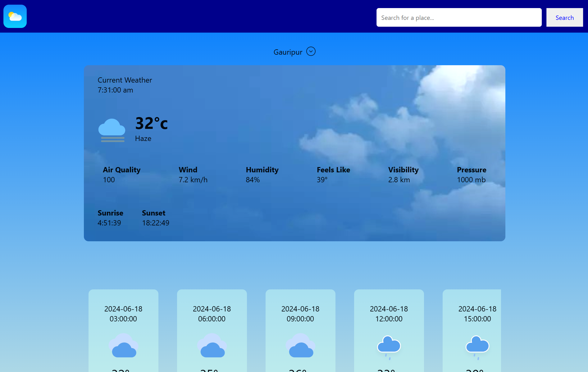
Task: Click the Pressure label
Action: (x=472, y=170)
